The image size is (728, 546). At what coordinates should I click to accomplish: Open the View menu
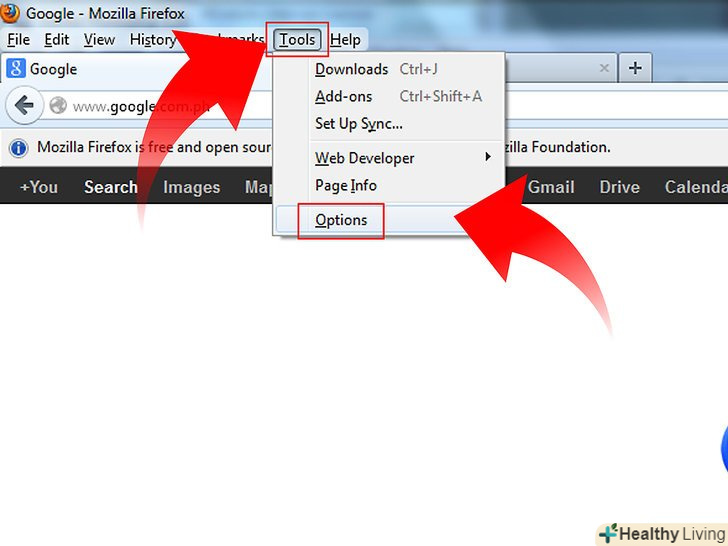[x=99, y=40]
